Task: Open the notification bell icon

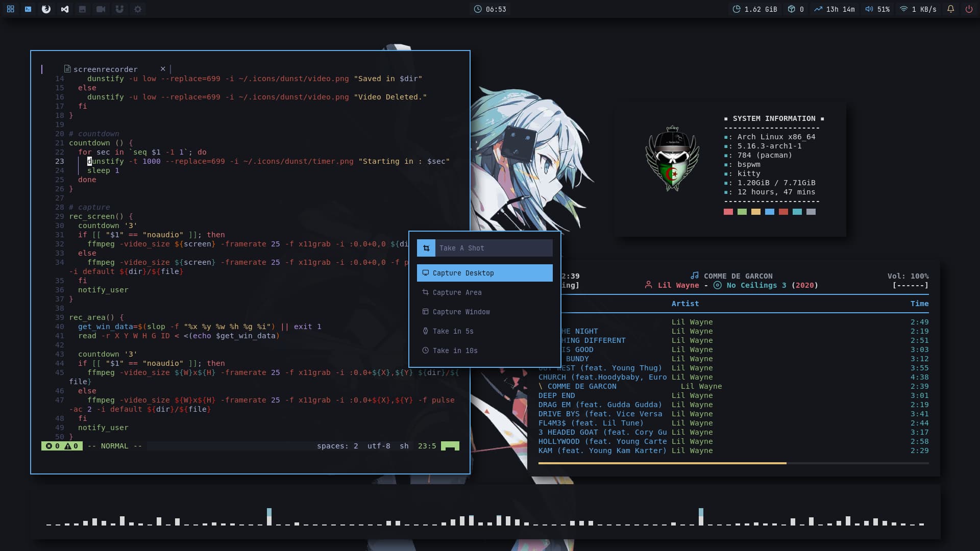Action: (950, 9)
